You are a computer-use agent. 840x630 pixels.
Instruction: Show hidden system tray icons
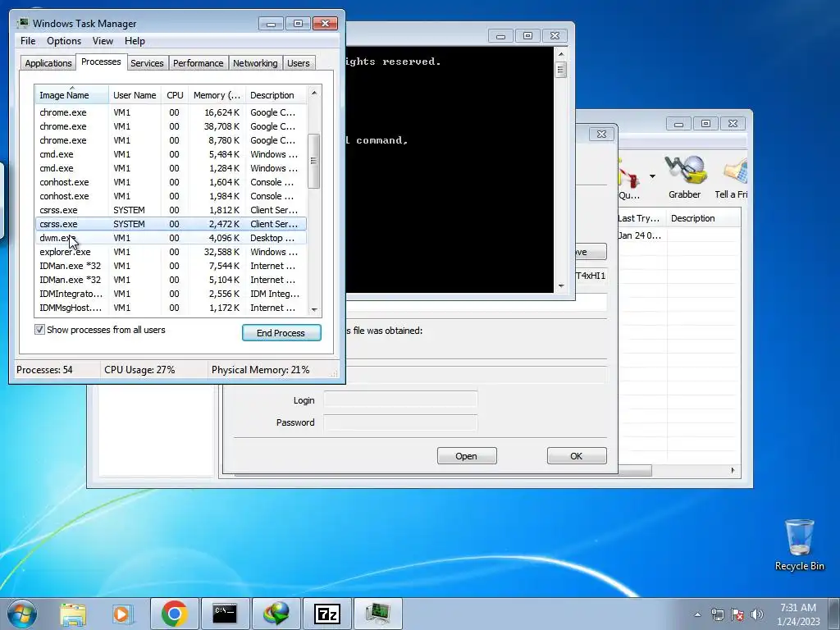(697, 614)
